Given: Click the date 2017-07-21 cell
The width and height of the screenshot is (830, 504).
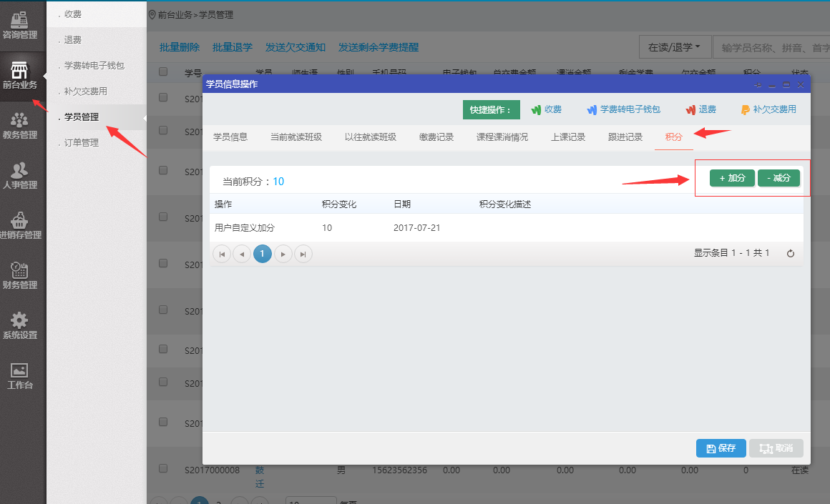Looking at the screenshot, I should 416,228.
